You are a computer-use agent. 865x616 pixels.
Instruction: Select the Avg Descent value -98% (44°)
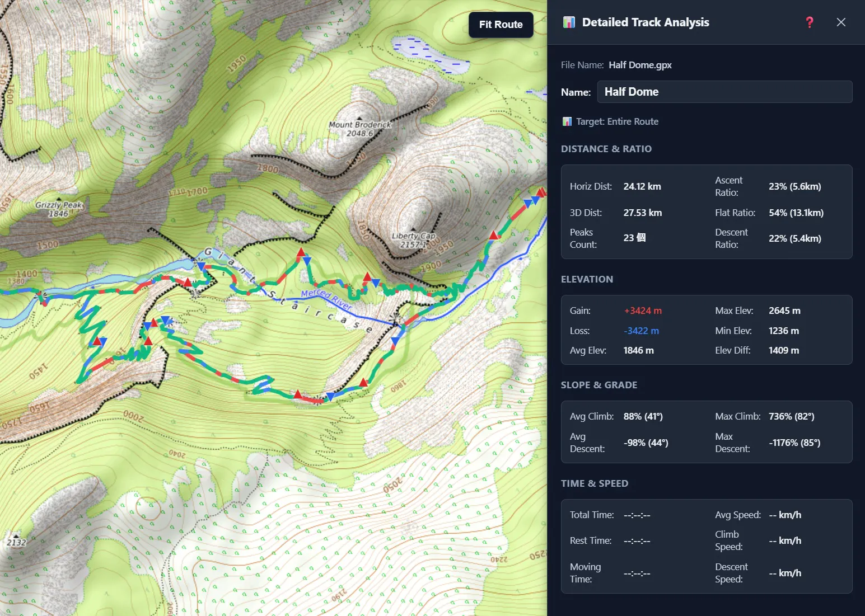(x=646, y=443)
